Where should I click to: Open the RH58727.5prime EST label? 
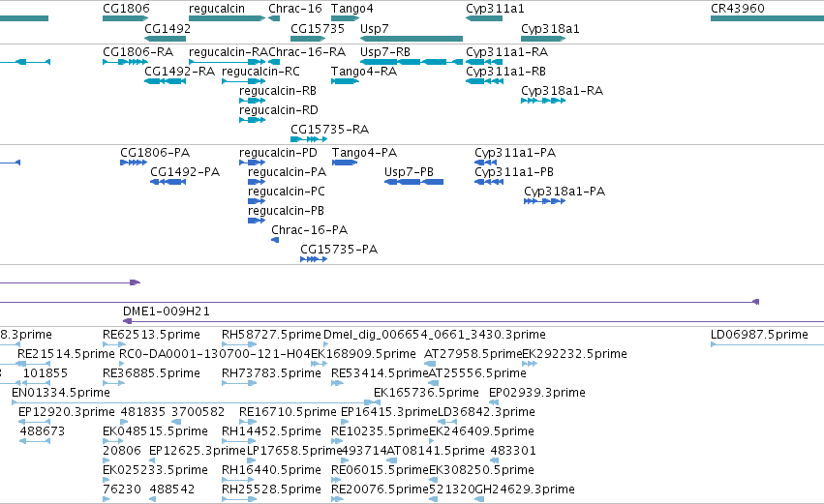271,335
